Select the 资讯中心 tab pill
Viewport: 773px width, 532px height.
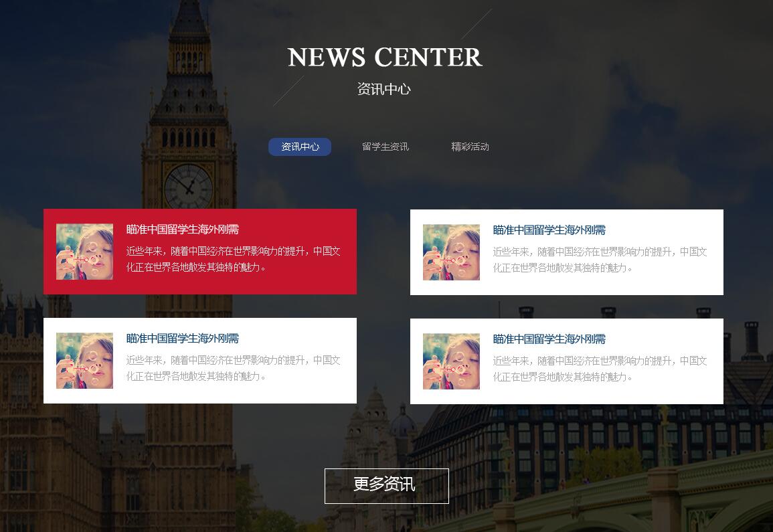click(300, 147)
